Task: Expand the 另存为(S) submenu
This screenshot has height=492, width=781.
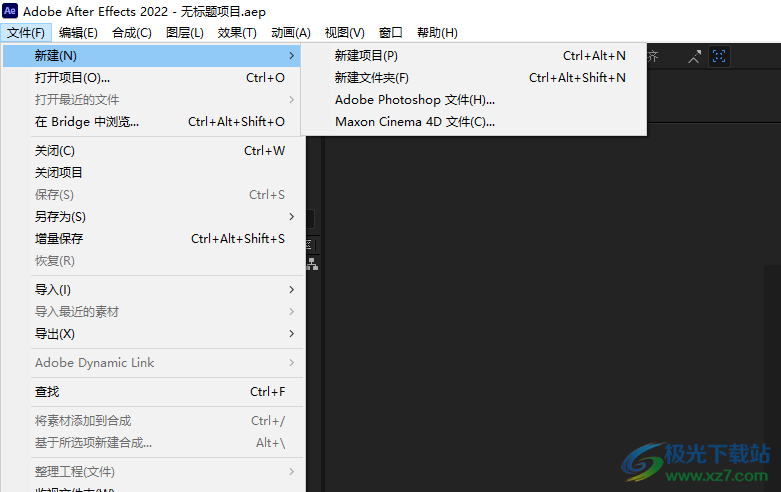Action: [x=152, y=217]
